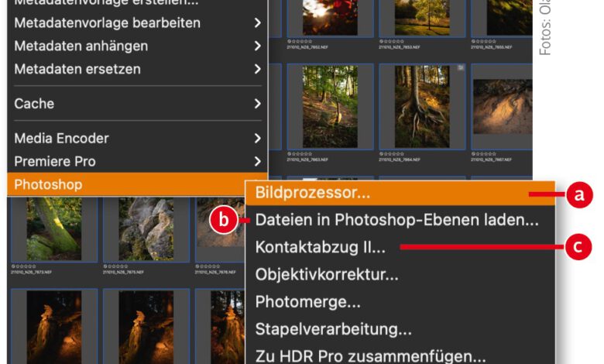
Task: Click the reject icon for 211010_NZ6_7864.NEF
Action: pyautogui.click(x=381, y=153)
